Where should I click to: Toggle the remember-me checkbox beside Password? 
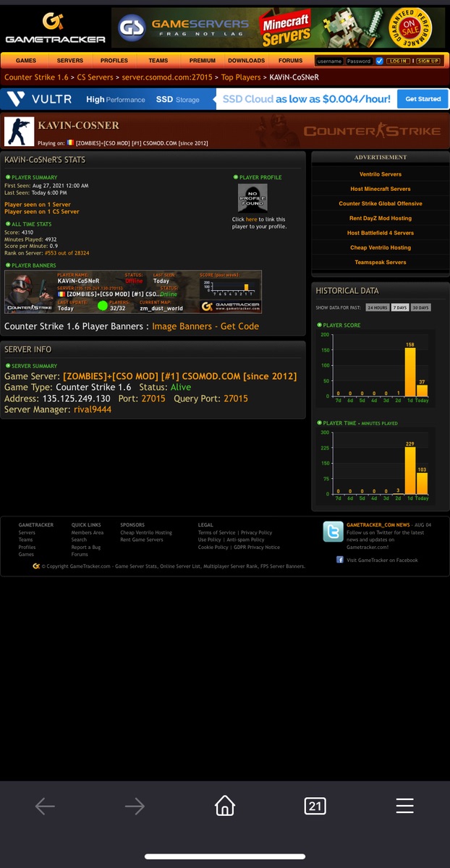[379, 61]
